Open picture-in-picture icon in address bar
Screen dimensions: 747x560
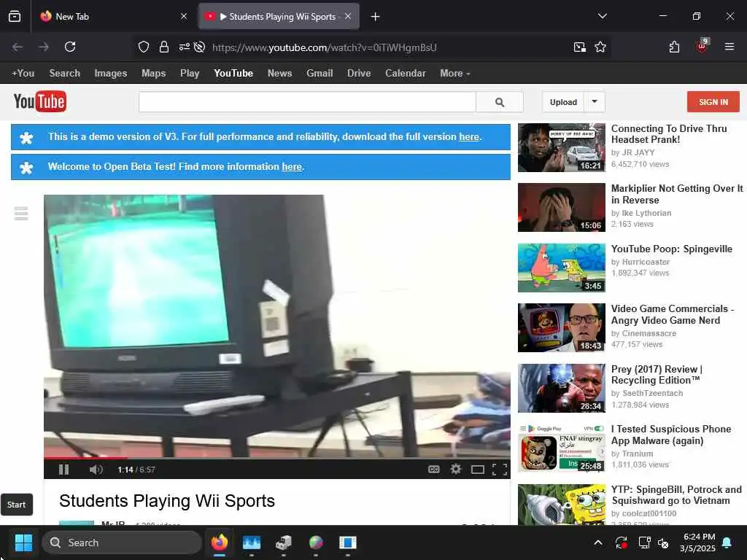(x=580, y=47)
